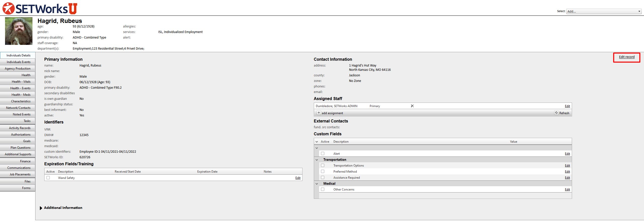644x222 pixels.
Task: Edit the Preferred Method field
Action: tap(567, 172)
